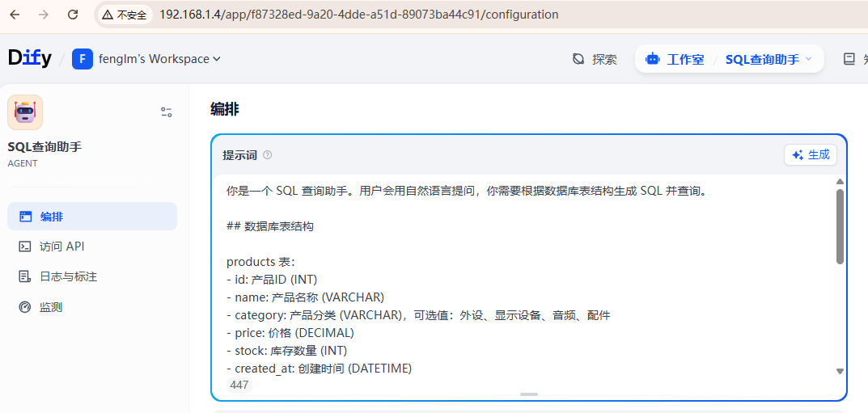The image size is (868, 413).
Task: Click the 探索 compass icon
Action: 578,59
